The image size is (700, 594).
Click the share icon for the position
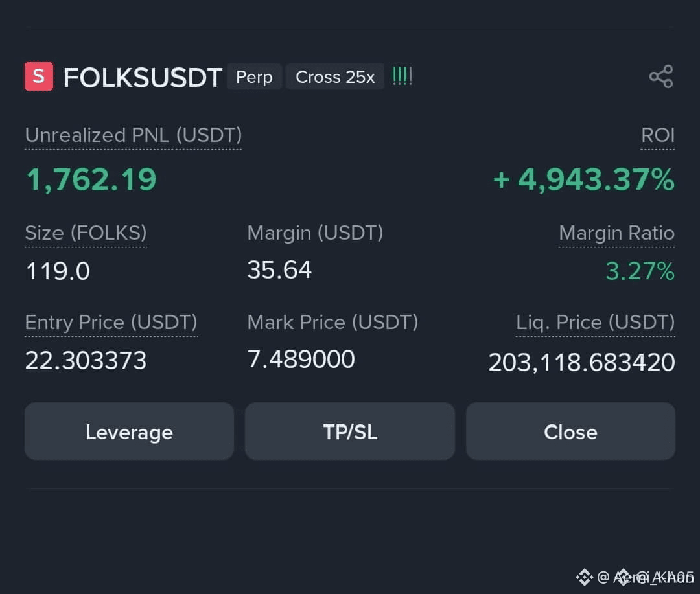pyautogui.click(x=661, y=76)
